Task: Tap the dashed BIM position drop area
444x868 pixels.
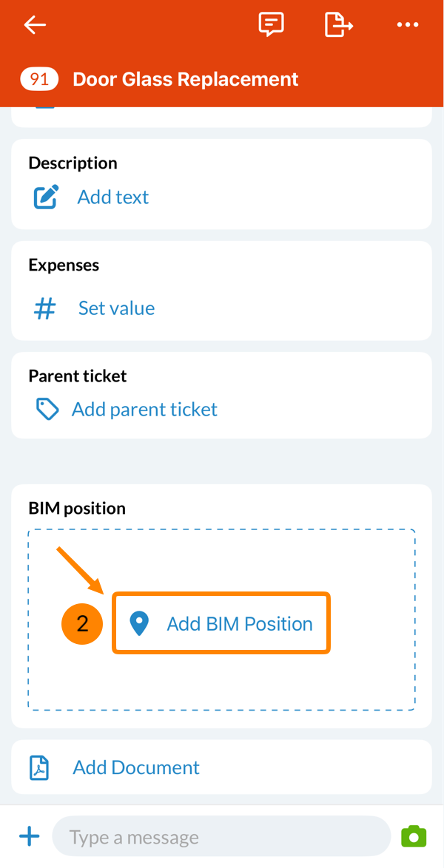Action: 221,620
